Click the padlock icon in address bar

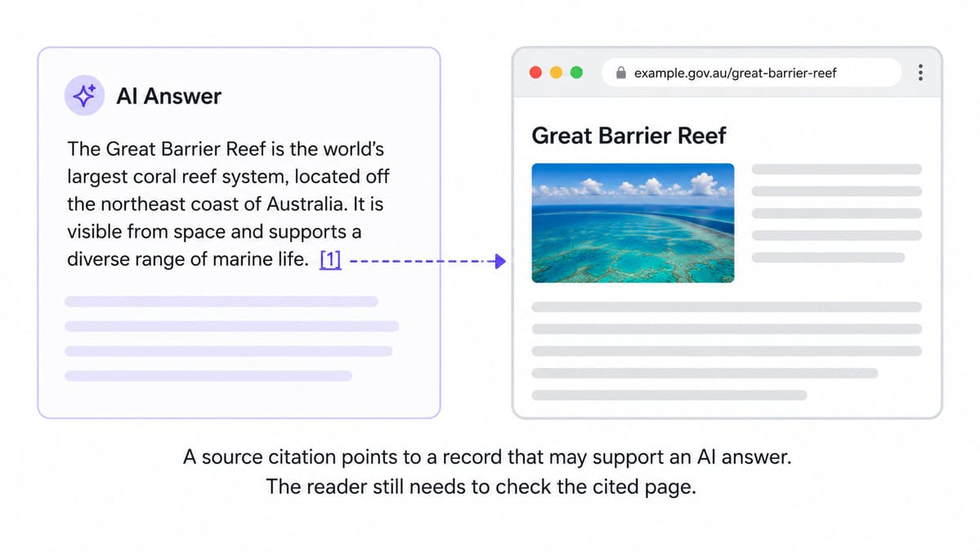[x=620, y=73]
